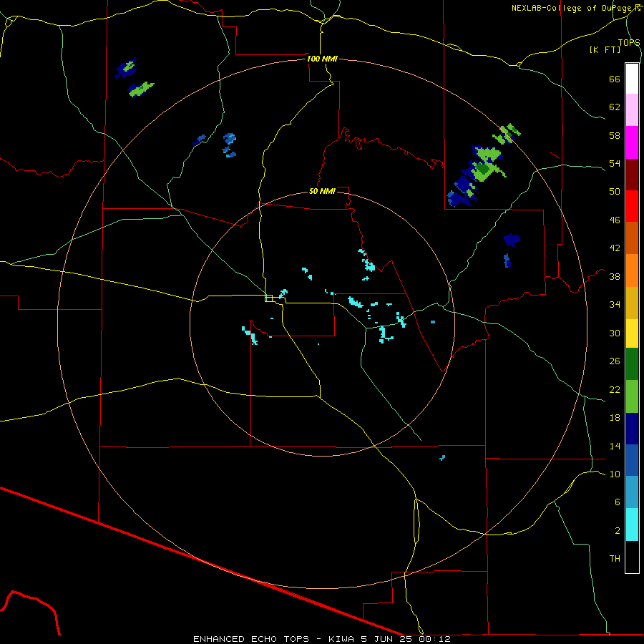
Task: Click the legend value 22
Action: pos(615,389)
